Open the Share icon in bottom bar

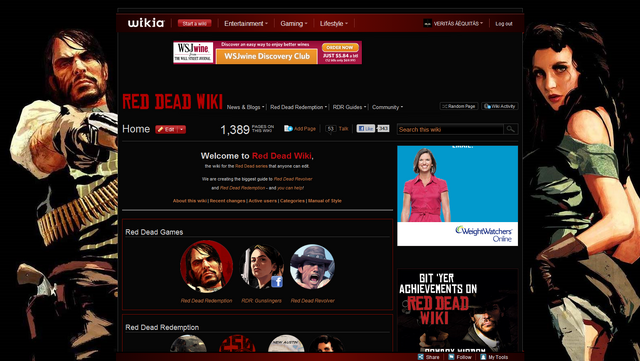tap(421, 357)
